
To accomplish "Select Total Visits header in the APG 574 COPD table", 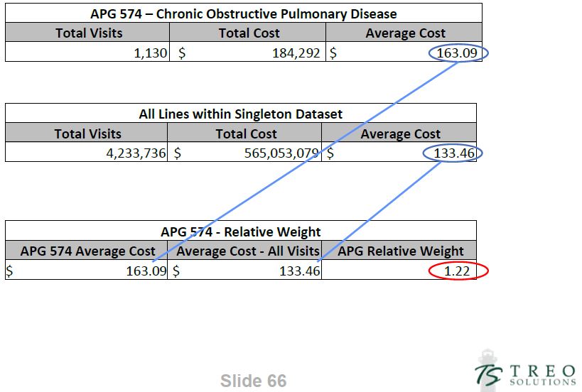I will click(x=89, y=33).
